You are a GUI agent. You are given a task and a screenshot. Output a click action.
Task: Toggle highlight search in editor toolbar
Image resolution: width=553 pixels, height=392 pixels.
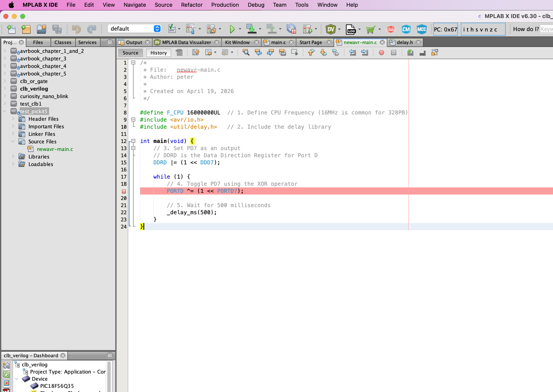(x=282, y=52)
